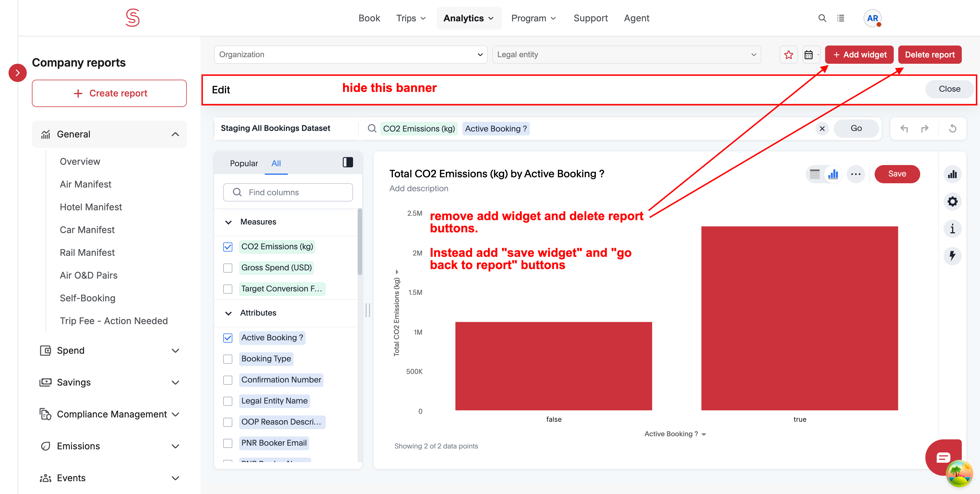Open chart type panel in right rail
The height and width of the screenshot is (494, 980).
953,174
